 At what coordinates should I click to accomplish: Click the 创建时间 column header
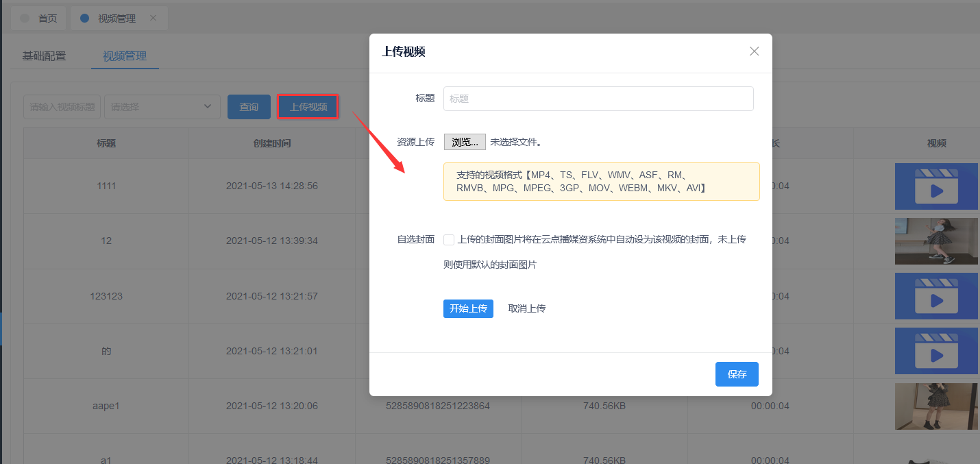click(272, 143)
